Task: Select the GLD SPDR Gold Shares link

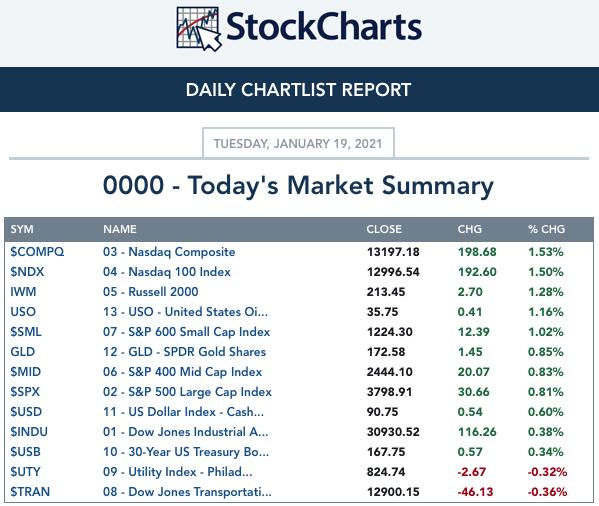Action: (184, 352)
